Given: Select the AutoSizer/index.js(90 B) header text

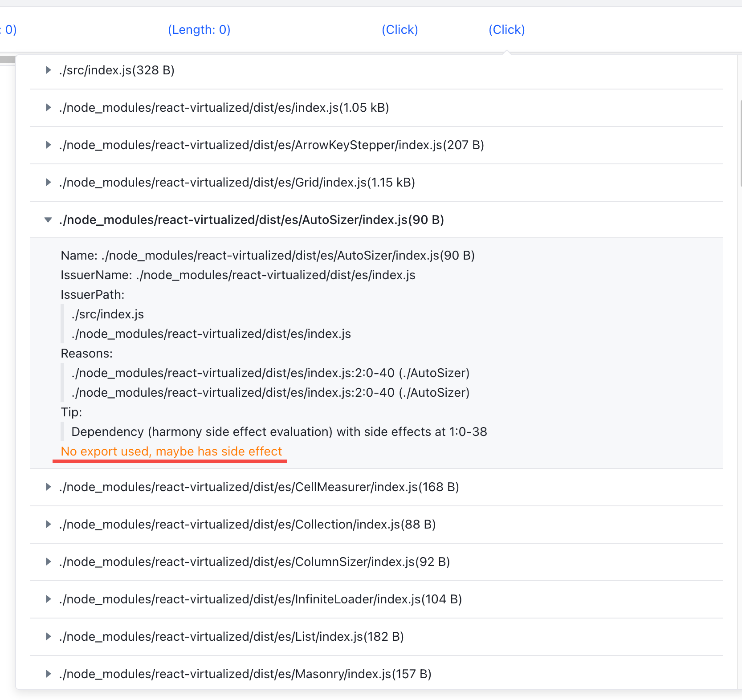Looking at the screenshot, I should pyautogui.click(x=252, y=220).
